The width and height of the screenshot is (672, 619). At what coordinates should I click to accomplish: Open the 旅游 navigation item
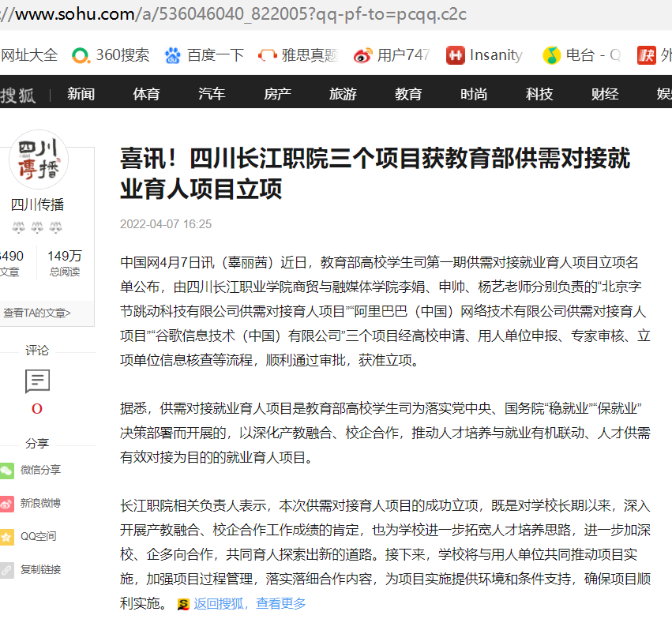tap(343, 94)
